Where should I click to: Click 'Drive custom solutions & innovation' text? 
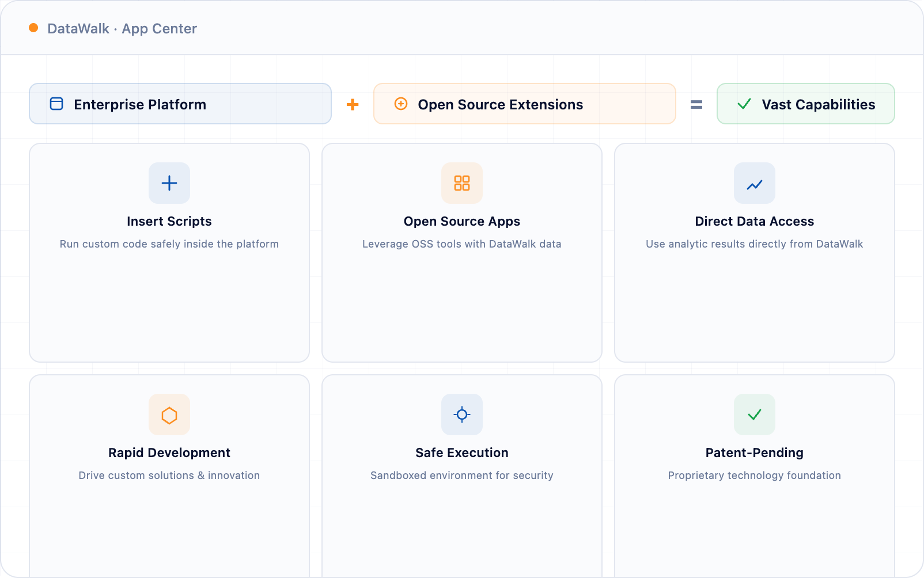pos(169,476)
